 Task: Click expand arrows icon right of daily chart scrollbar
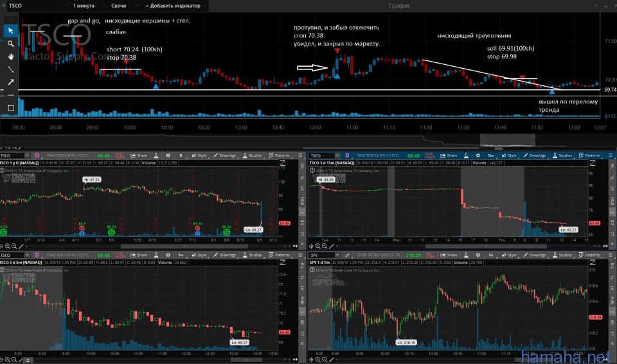(295, 247)
